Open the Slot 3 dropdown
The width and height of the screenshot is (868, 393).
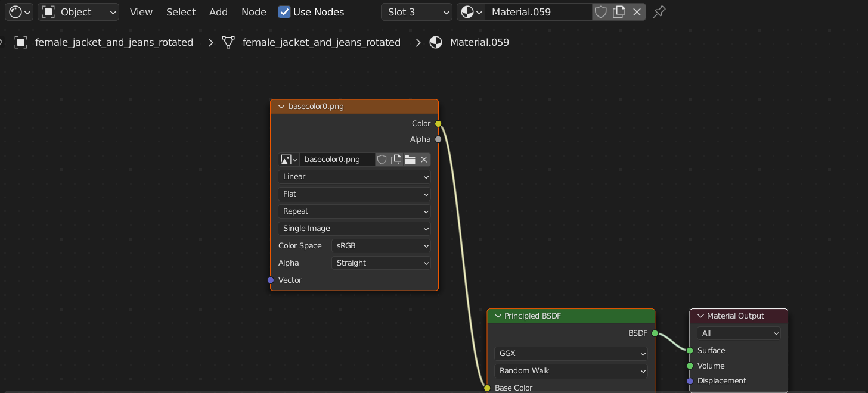(416, 12)
